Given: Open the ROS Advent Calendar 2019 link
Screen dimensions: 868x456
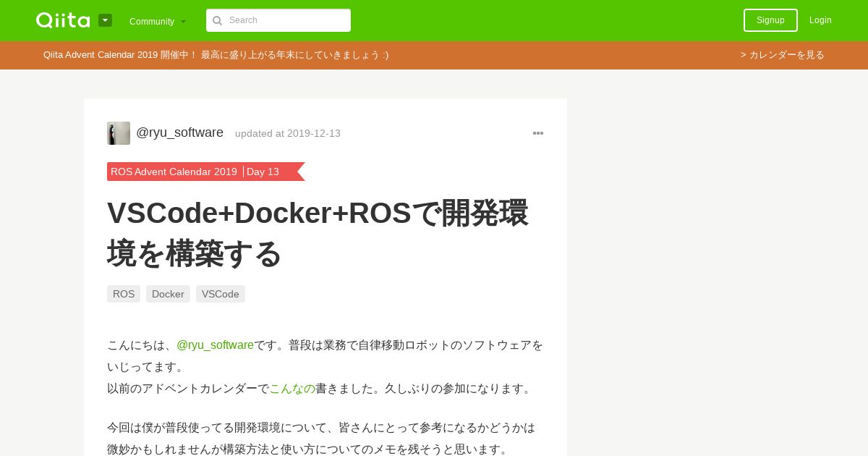Looking at the screenshot, I should pyautogui.click(x=174, y=172).
